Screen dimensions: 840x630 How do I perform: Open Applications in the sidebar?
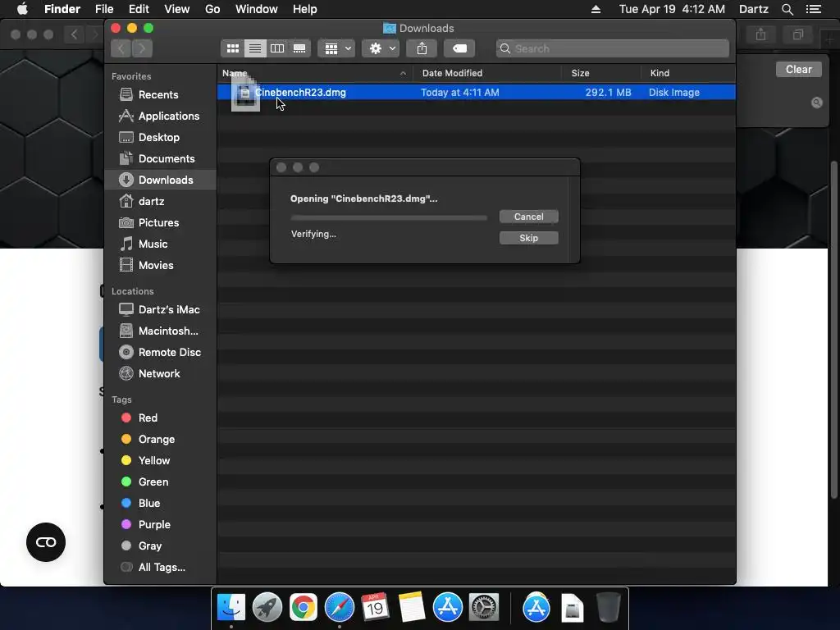[x=159, y=116]
